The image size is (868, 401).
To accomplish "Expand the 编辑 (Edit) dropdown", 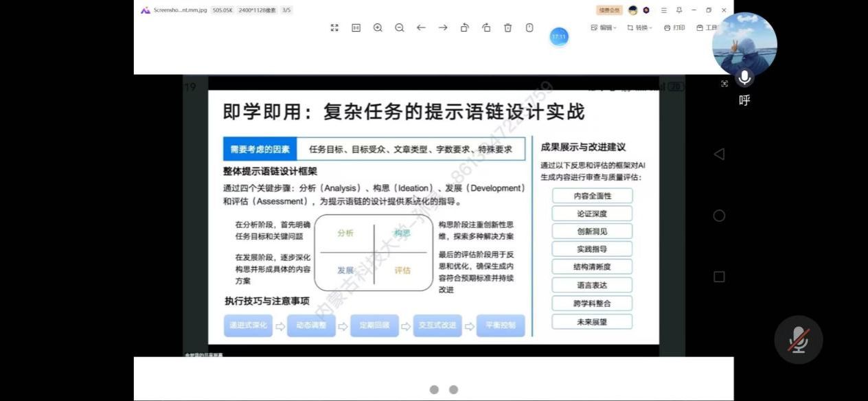I will coord(604,28).
